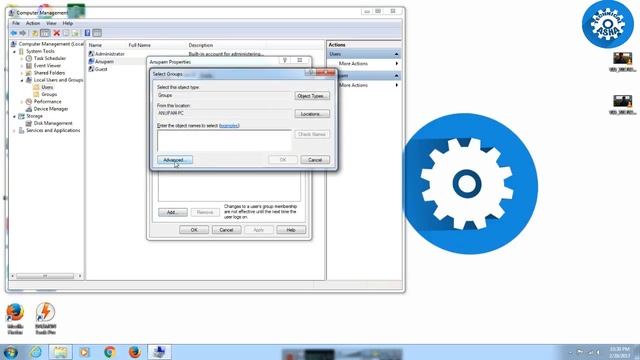This screenshot has height=360, width=640.
Task: Click the system tray clock
Action: (620, 352)
